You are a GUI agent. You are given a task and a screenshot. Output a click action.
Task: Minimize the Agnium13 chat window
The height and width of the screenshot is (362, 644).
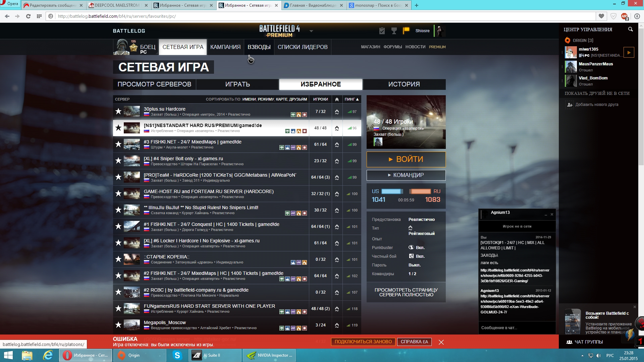(x=546, y=215)
